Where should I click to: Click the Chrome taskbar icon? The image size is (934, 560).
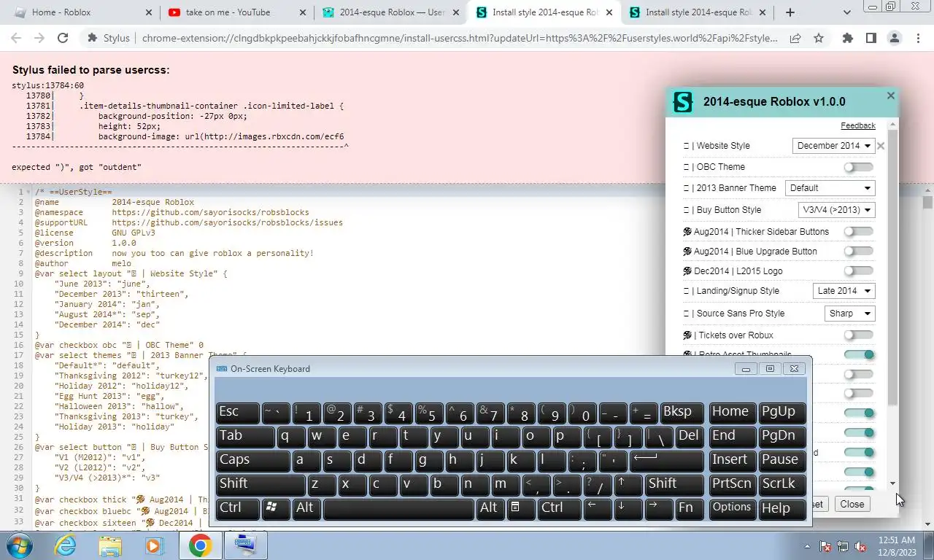[x=200, y=545]
